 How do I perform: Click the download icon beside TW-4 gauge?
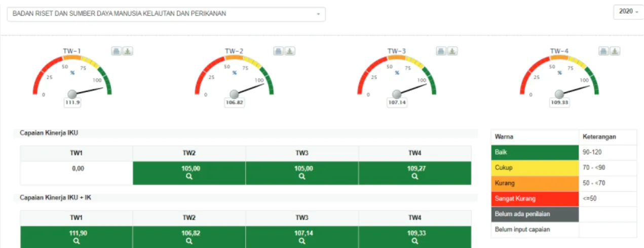point(615,51)
